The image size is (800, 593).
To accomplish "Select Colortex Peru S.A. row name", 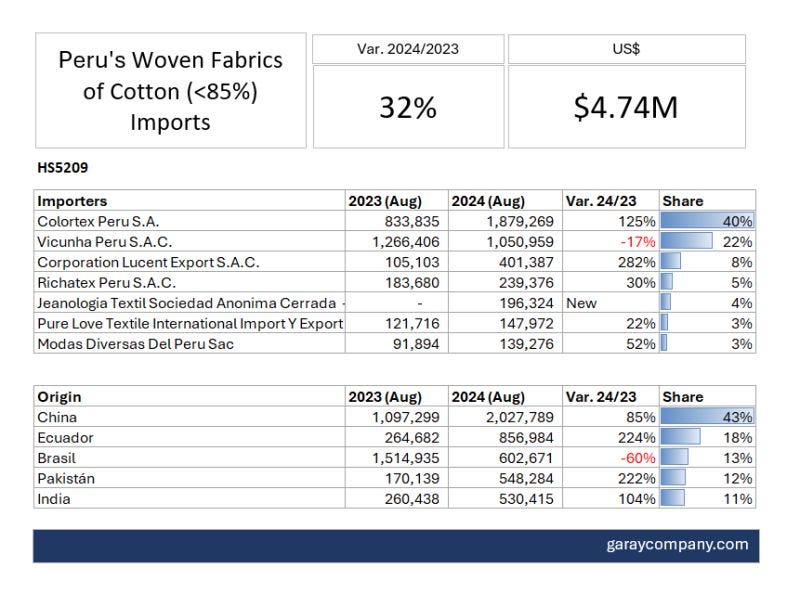I will [x=98, y=221].
